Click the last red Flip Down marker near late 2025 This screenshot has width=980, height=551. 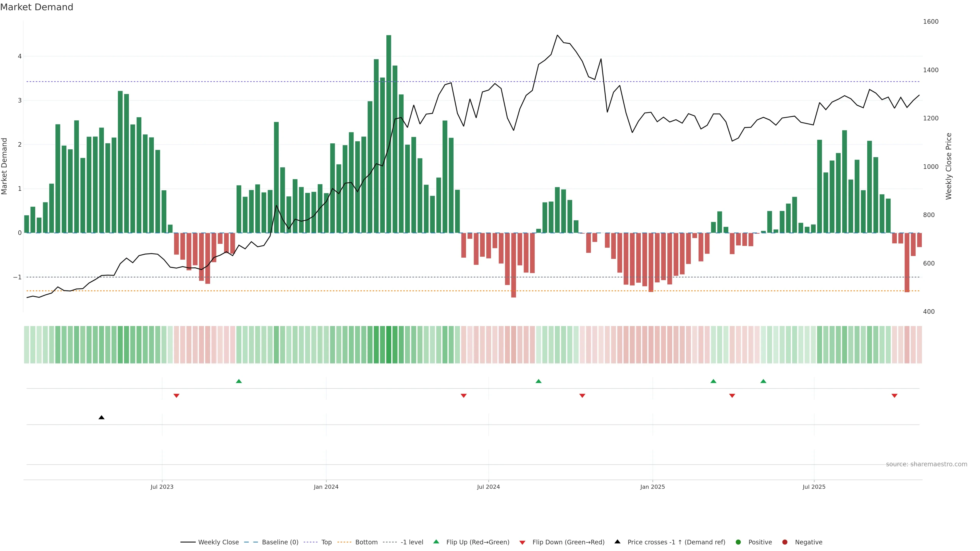[x=895, y=396]
